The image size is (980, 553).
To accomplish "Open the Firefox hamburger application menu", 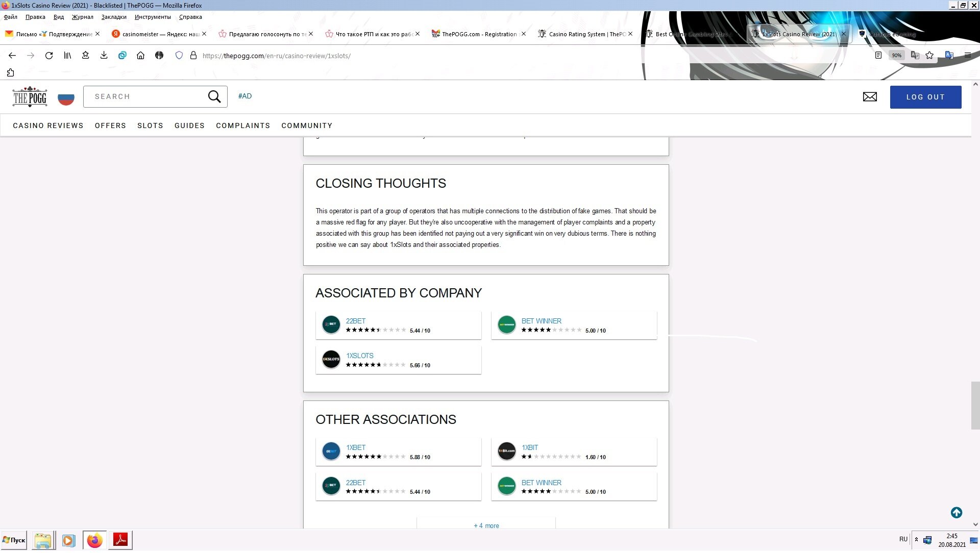I will click(967, 56).
